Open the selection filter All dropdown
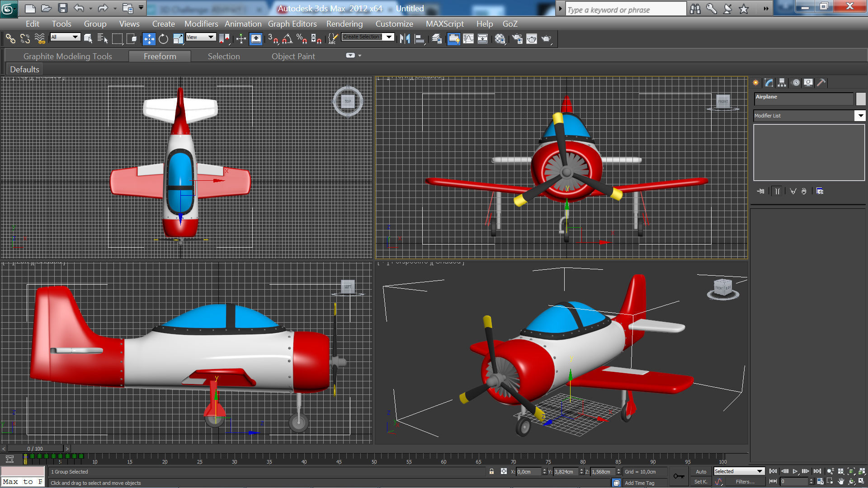The height and width of the screenshot is (488, 868). (65, 37)
